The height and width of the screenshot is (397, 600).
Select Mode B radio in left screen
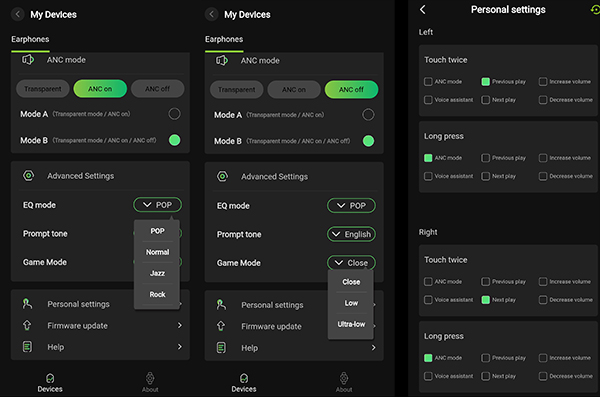pyautogui.click(x=174, y=140)
